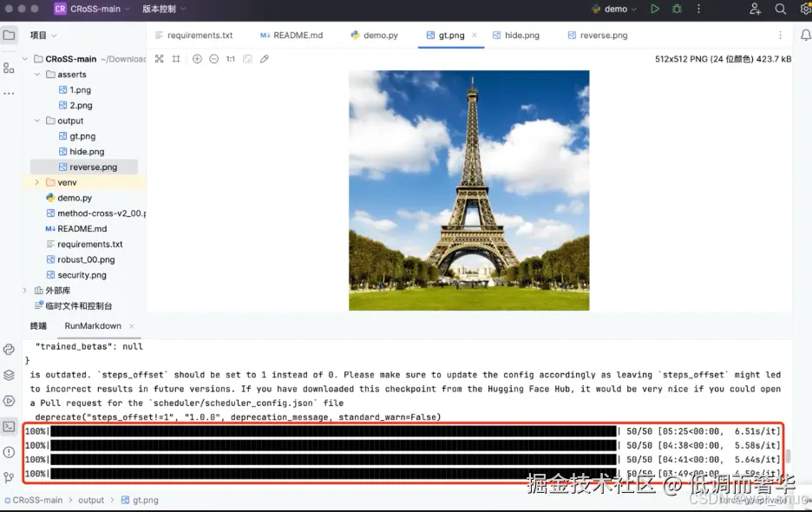Open notifications bell icon
Screen dimensions: 812x512
click(x=805, y=36)
